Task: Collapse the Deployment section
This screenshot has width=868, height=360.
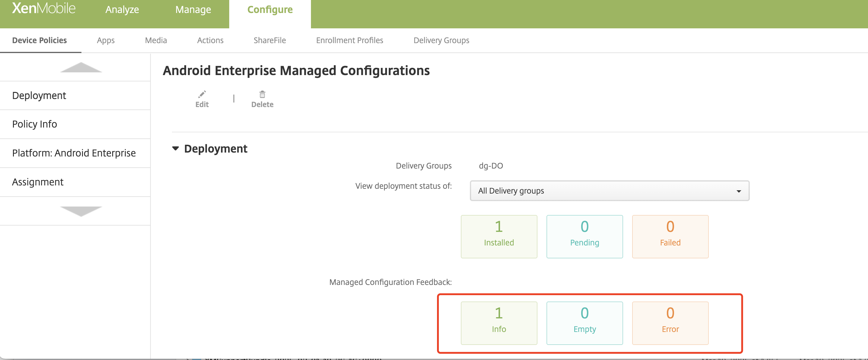Action: [x=176, y=149]
